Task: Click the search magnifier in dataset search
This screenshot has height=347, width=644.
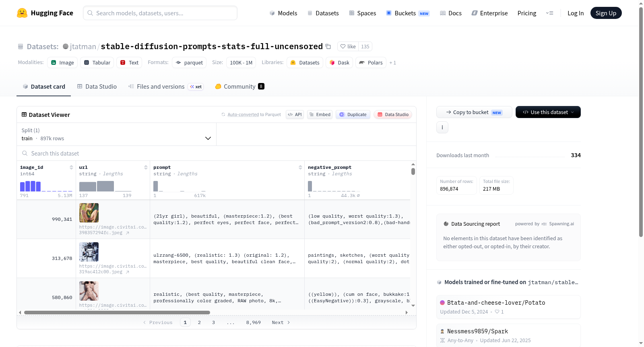Action: [25, 153]
